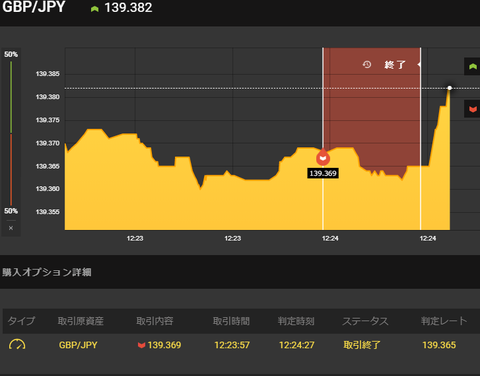Screen dimensions: 480x376
Task: Click the 取引内容 column header
Action: pyautogui.click(x=155, y=321)
